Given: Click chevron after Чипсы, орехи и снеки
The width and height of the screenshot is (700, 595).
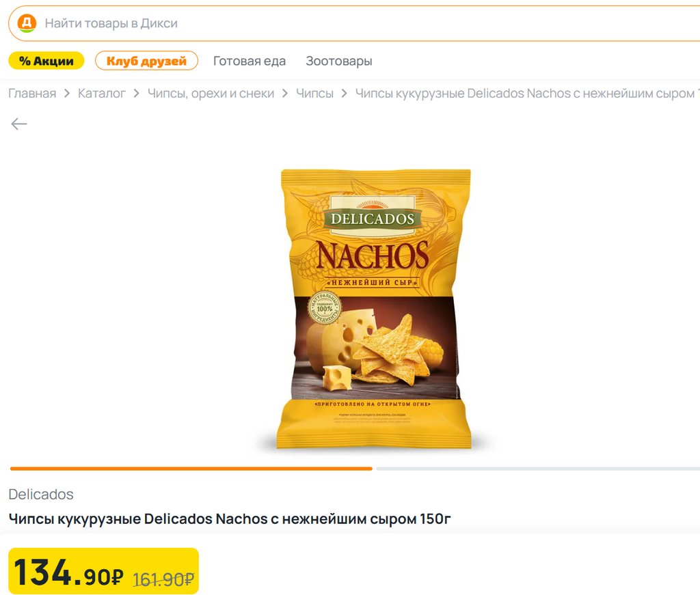Looking at the screenshot, I should 285,94.
